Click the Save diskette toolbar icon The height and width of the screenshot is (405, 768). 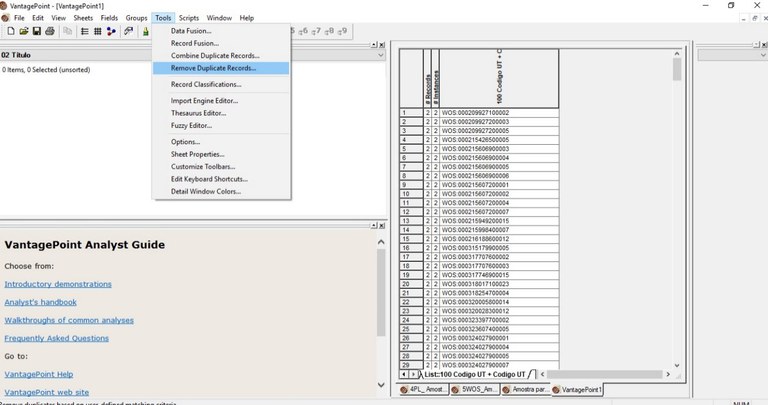click(x=37, y=31)
